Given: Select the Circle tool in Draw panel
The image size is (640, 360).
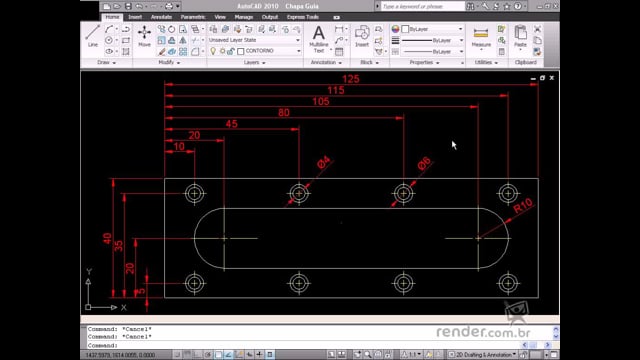Looking at the screenshot, I should [109, 40].
